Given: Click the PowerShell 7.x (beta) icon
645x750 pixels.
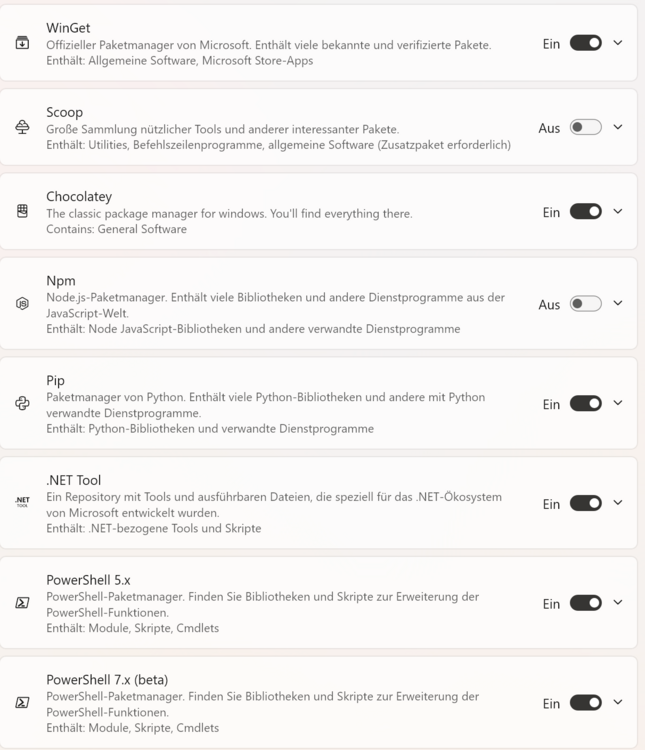Looking at the screenshot, I should click(22, 703).
